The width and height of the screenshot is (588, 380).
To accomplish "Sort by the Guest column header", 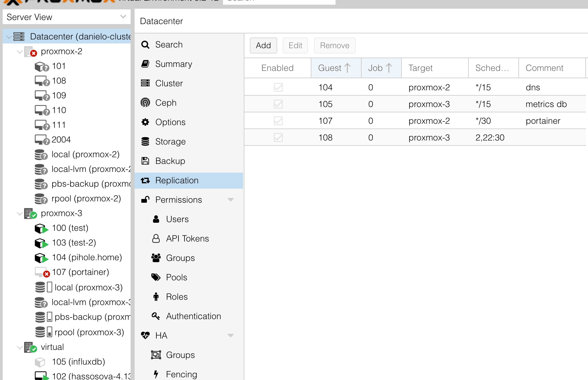I will tap(336, 68).
